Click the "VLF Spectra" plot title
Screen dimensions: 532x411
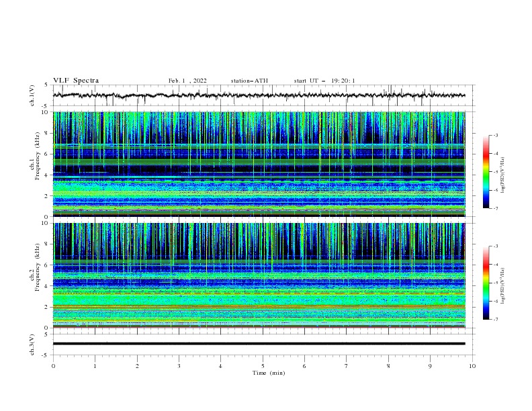tap(76, 81)
